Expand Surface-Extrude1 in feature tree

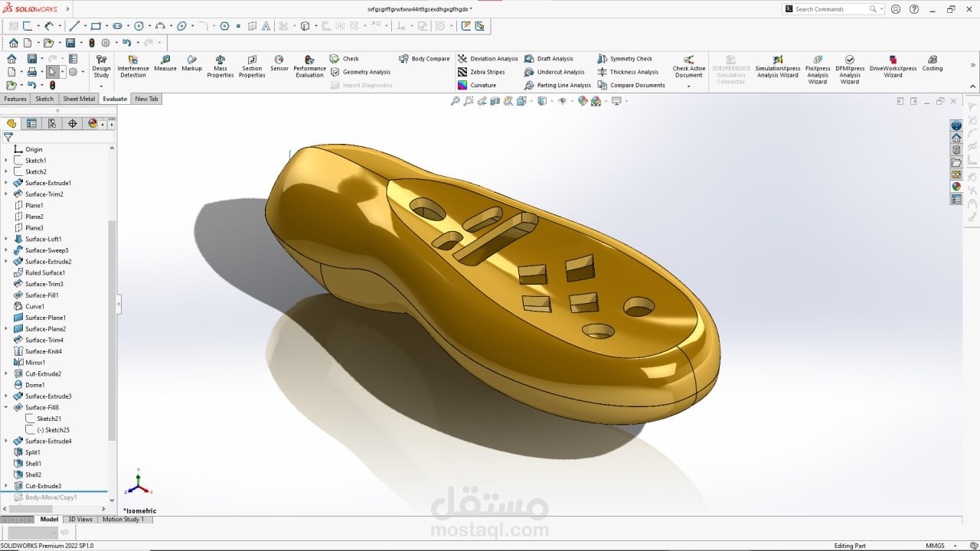click(6, 183)
